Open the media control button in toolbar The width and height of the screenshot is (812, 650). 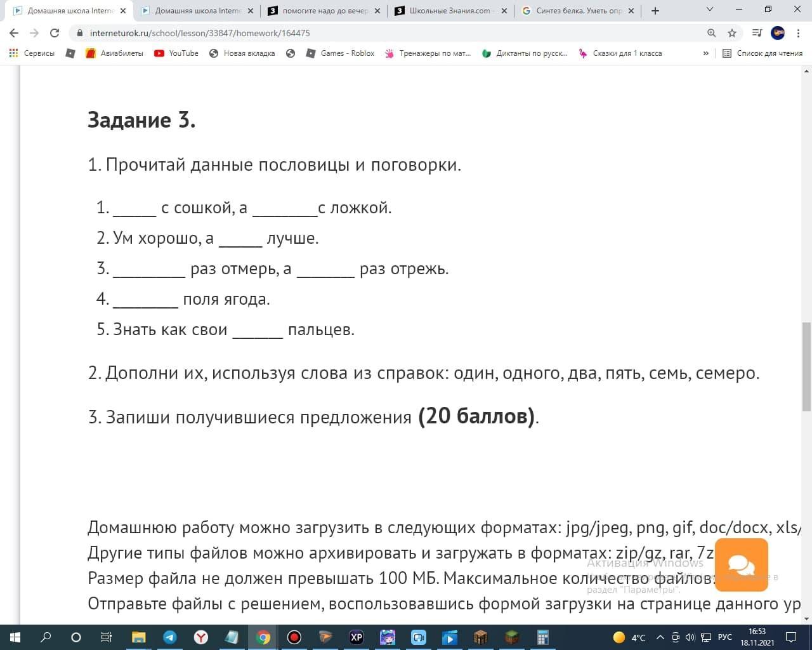pyautogui.click(x=757, y=33)
